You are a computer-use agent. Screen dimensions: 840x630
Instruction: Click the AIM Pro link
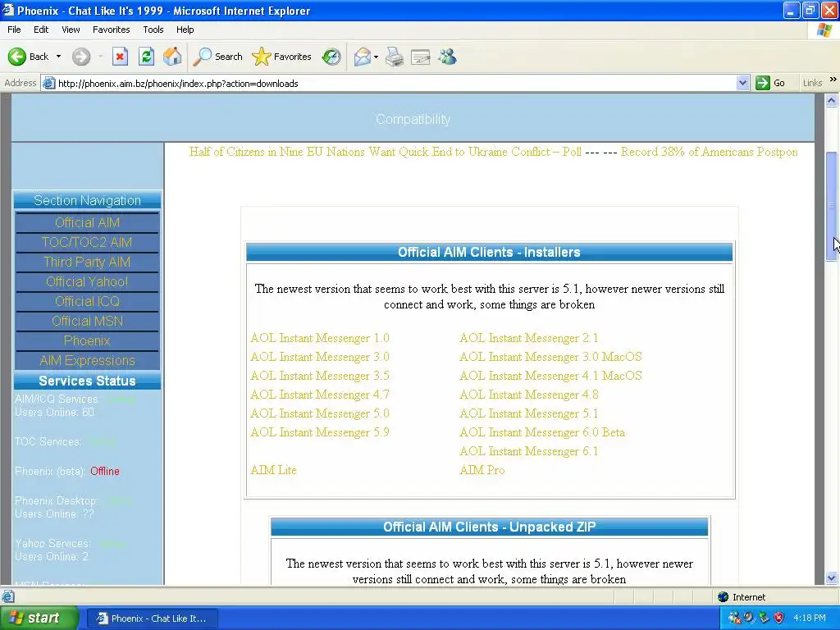click(x=482, y=470)
